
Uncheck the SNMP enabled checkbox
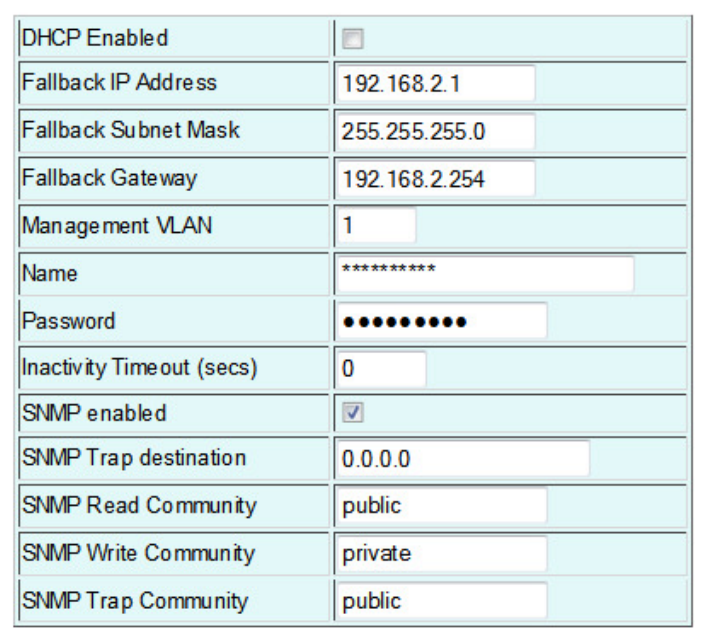click(x=352, y=412)
